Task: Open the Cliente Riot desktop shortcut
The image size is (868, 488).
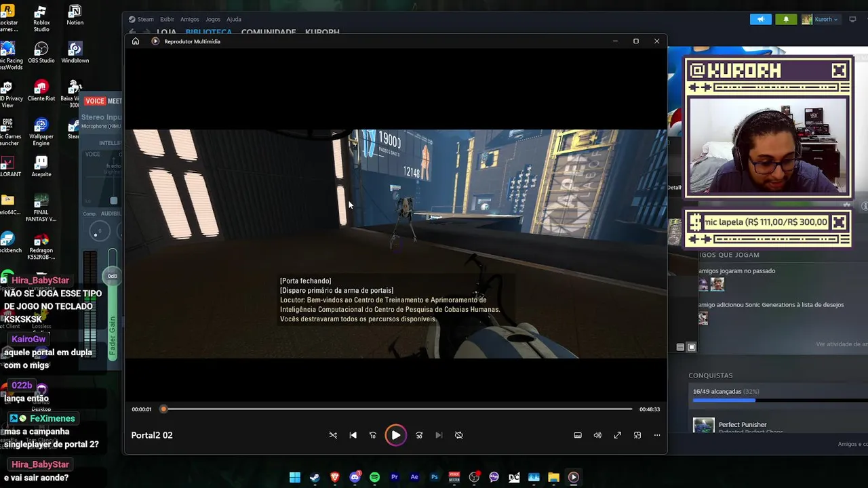Action: (41, 91)
